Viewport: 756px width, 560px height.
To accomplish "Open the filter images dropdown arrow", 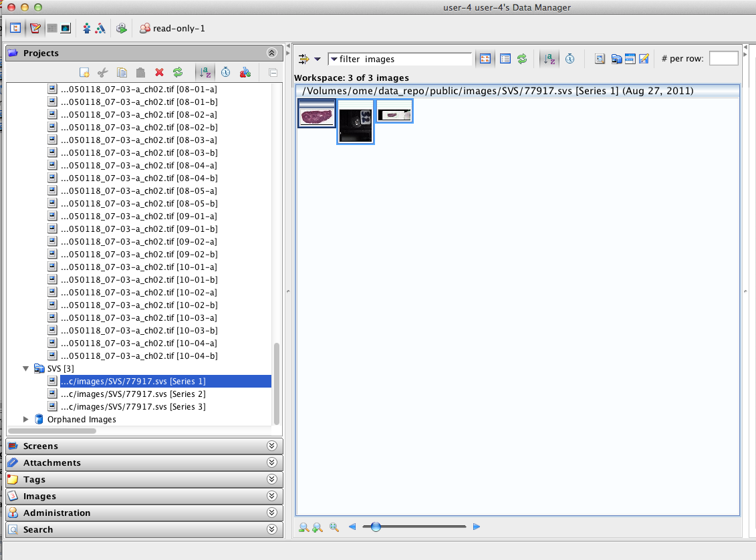I will [334, 59].
